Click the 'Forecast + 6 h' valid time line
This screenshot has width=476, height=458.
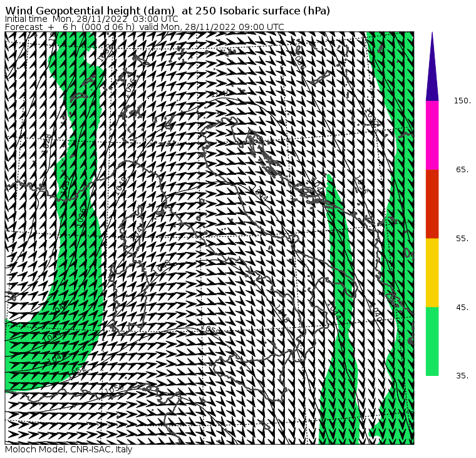point(145,27)
